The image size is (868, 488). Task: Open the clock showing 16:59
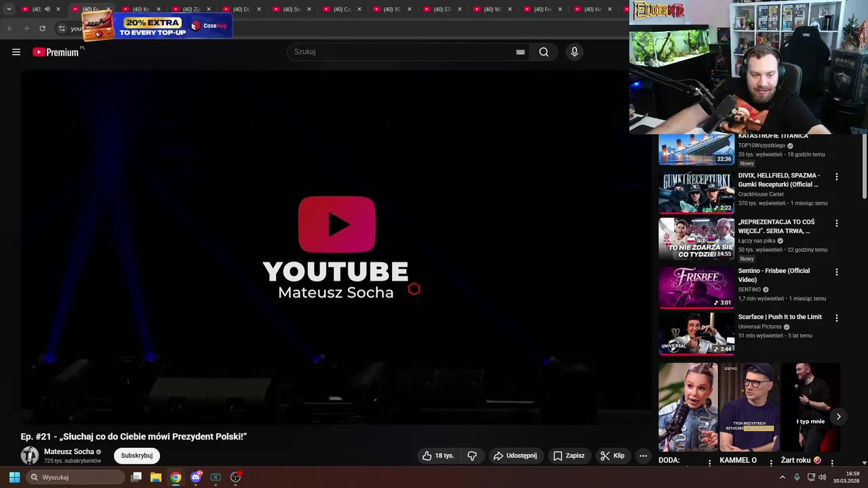(x=846, y=477)
